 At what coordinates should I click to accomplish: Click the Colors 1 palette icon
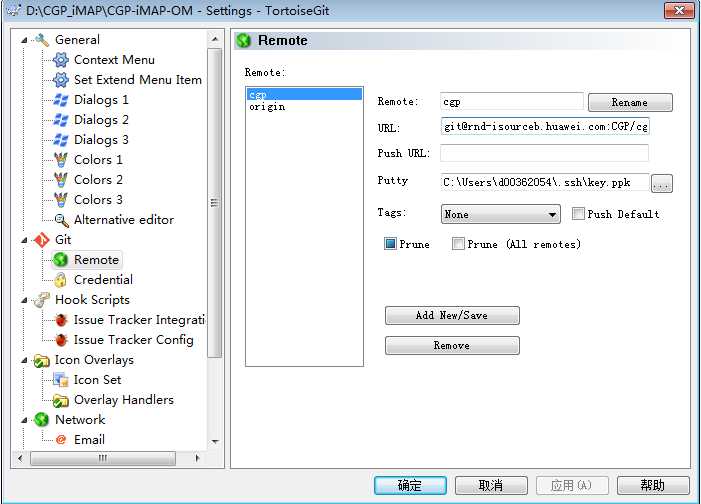[61, 160]
